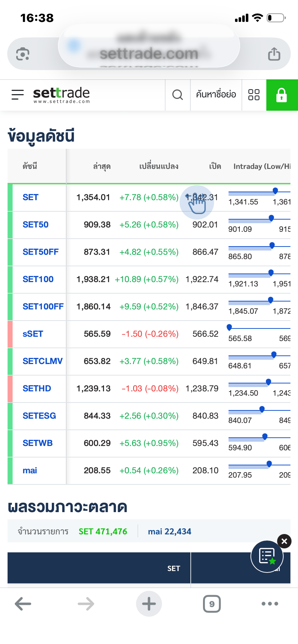
Task: Tap the settrade logo
Action: coord(61,95)
